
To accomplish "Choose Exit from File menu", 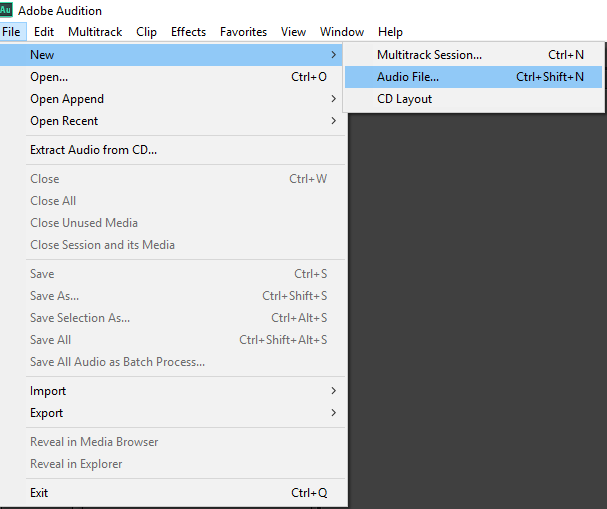I will pos(171,493).
